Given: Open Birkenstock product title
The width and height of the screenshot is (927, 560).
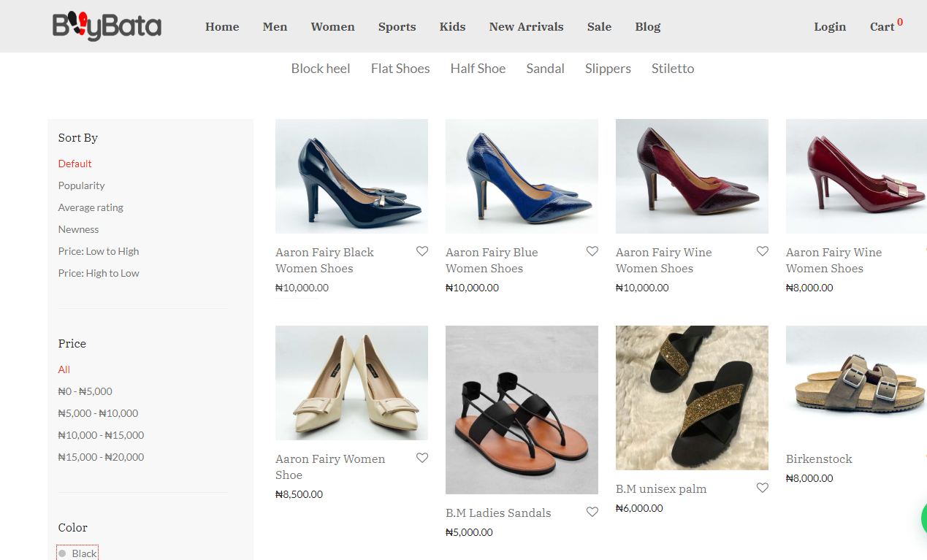Looking at the screenshot, I should point(819,459).
